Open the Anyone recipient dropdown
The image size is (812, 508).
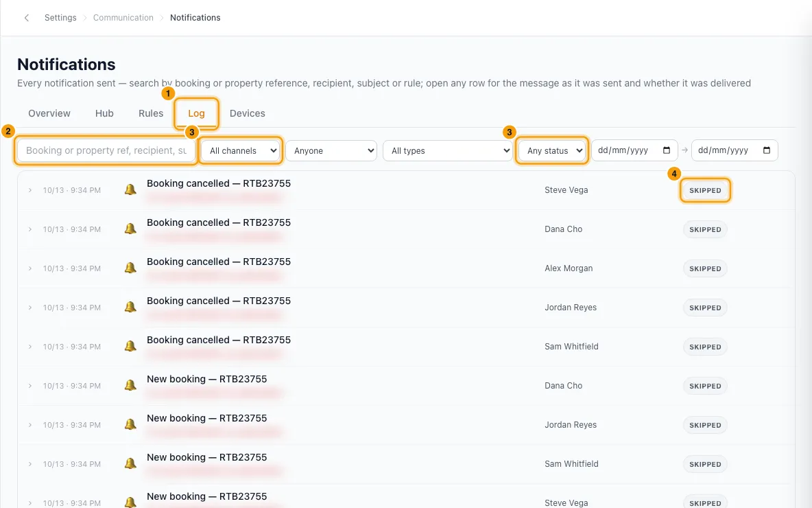331,151
